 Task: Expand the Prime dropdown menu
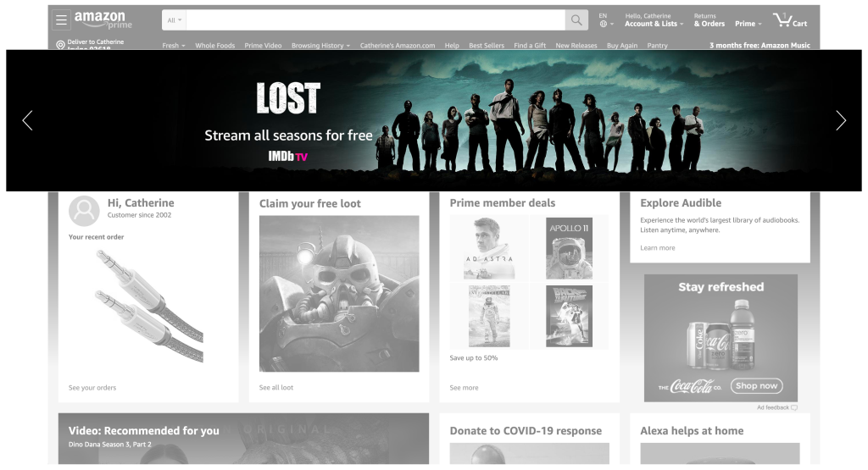(x=748, y=24)
